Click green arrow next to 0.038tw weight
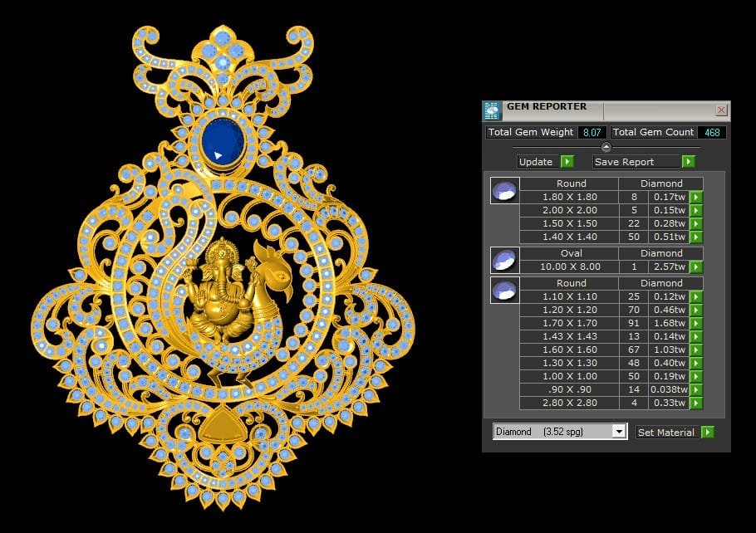The height and width of the screenshot is (533, 756). click(x=696, y=390)
